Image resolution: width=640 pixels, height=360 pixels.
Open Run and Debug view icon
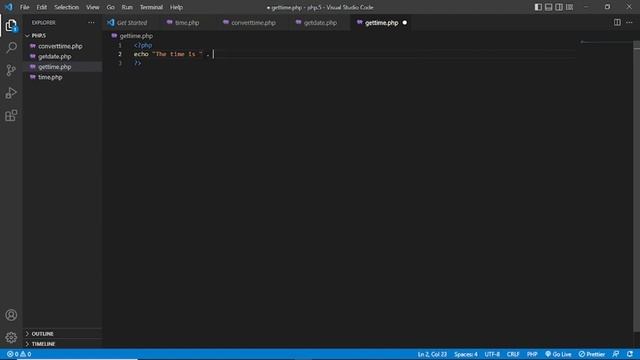point(11,93)
